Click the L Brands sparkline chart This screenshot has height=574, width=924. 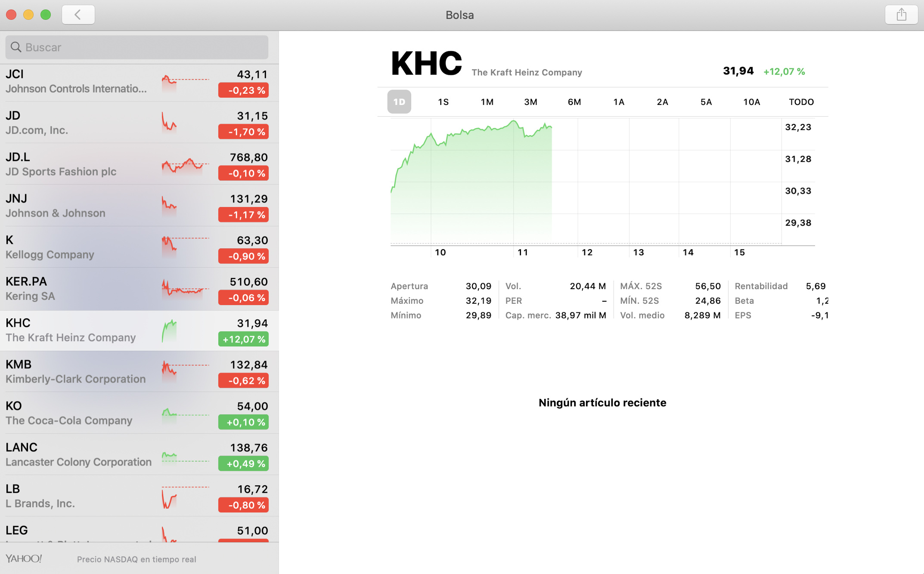tap(186, 497)
